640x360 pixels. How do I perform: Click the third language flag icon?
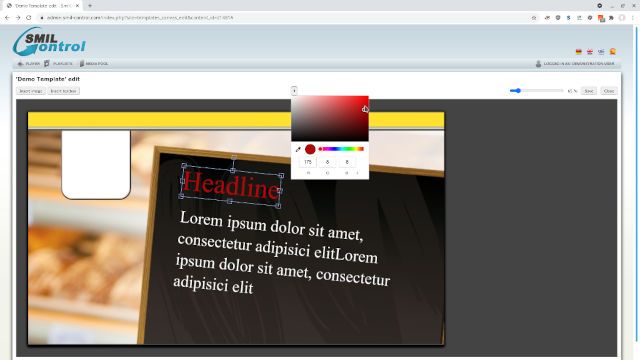tap(601, 52)
